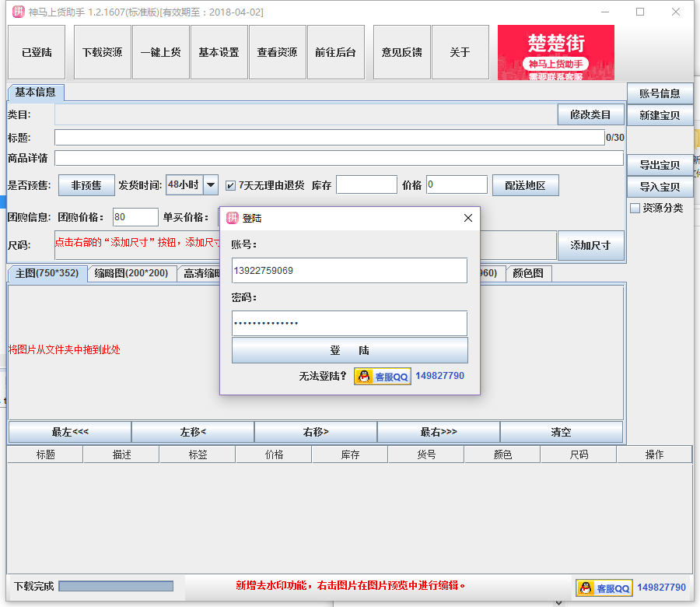The image size is (700, 607).
Task: Click the 配送地区 button
Action: (x=526, y=185)
